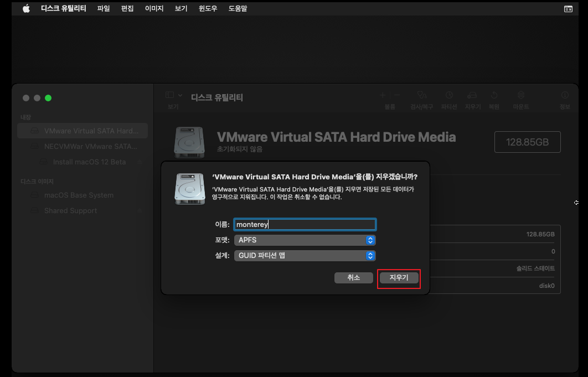Click the disk0 device value
This screenshot has height=377, width=588.
(x=546, y=286)
